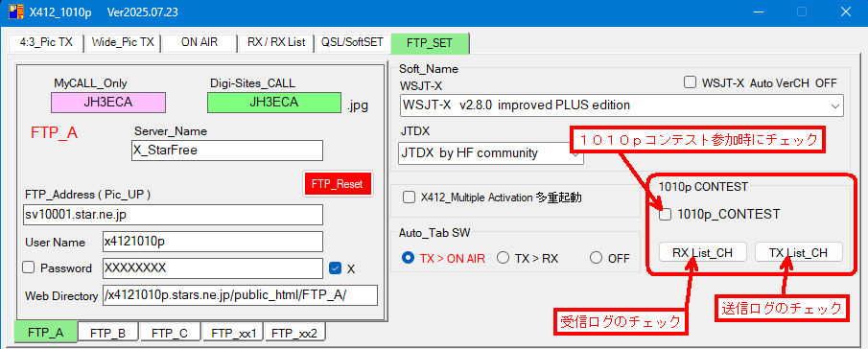The image size is (868, 349).
Task: Click the .jpg extension label
Action: 358,105
